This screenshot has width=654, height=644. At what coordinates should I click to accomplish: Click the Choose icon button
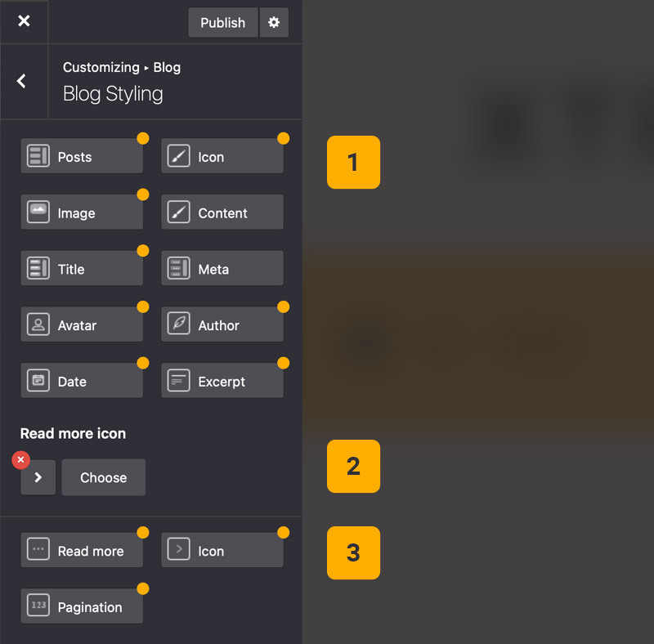pyautogui.click(x=103, y=477)
